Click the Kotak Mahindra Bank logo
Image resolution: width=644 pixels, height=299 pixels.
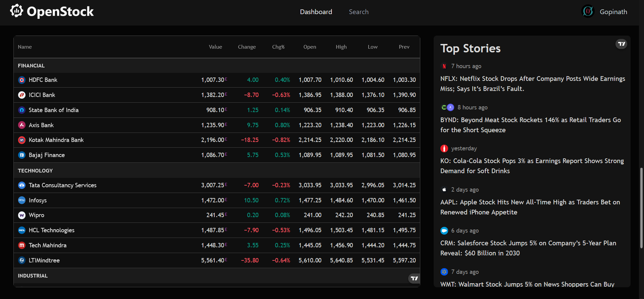click(22, 140)
